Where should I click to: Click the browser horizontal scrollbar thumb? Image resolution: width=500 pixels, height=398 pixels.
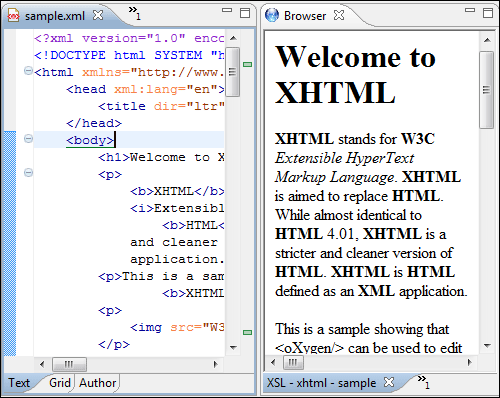tap(293, 363)
